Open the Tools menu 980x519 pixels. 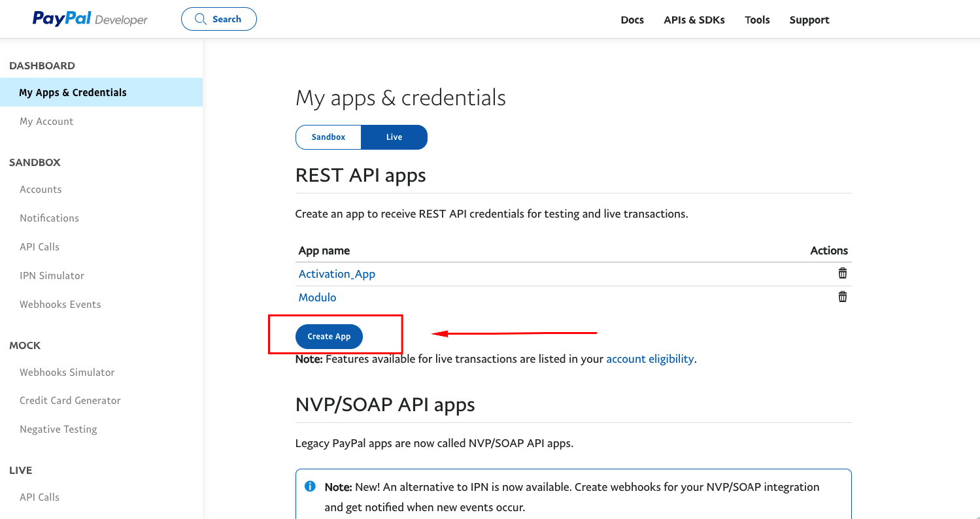[757, 20]
